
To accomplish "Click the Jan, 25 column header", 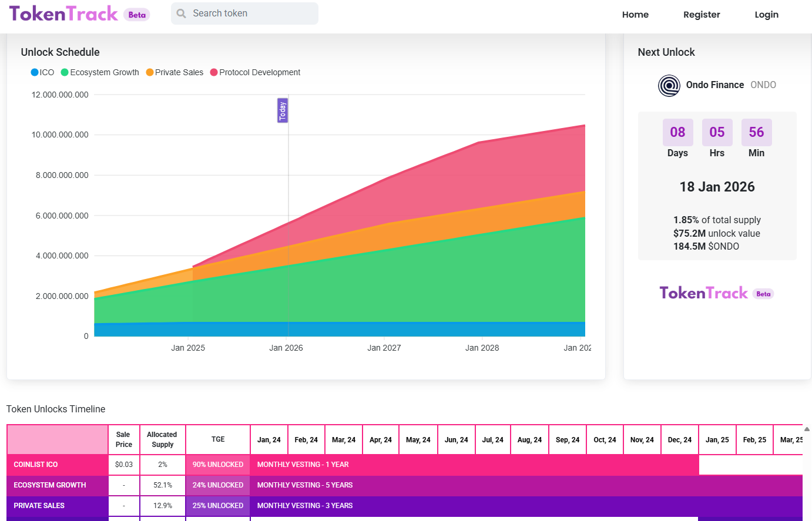I will point(717,439).
